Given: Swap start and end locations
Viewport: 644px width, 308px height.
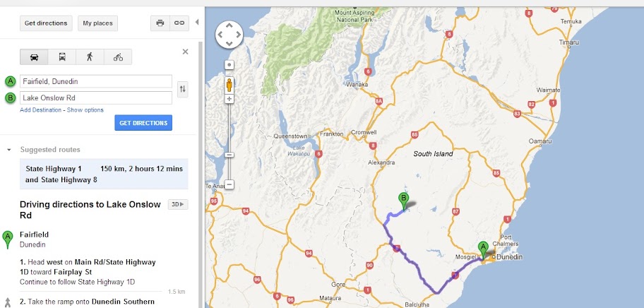Looking at the screenshot, I should [183, 89].
